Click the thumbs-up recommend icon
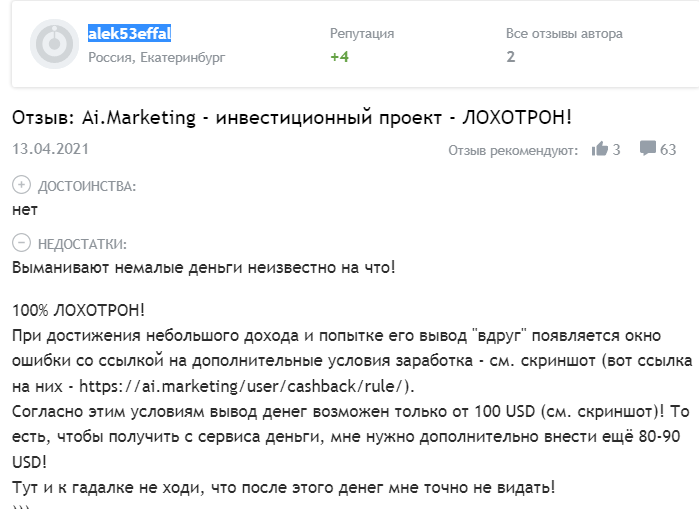Image resolution: width=699 pixels, height=509 pixels. tap(600, 149)
